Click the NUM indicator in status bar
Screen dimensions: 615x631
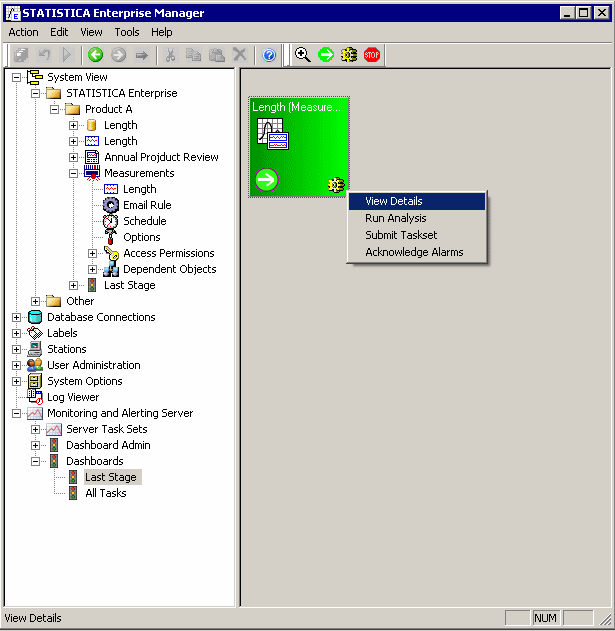click(545, 618)
